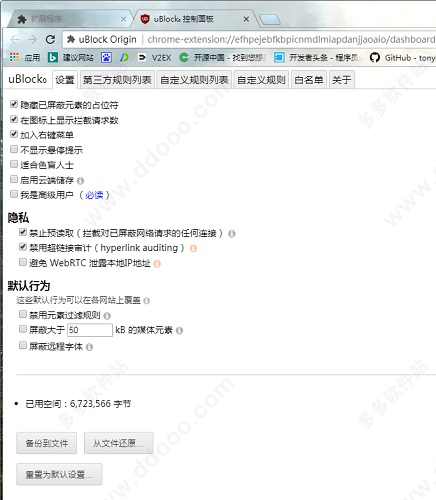Click the Apps grid bookmark icon
Viewport: 436px width, 500px height.
click(14, 57)
